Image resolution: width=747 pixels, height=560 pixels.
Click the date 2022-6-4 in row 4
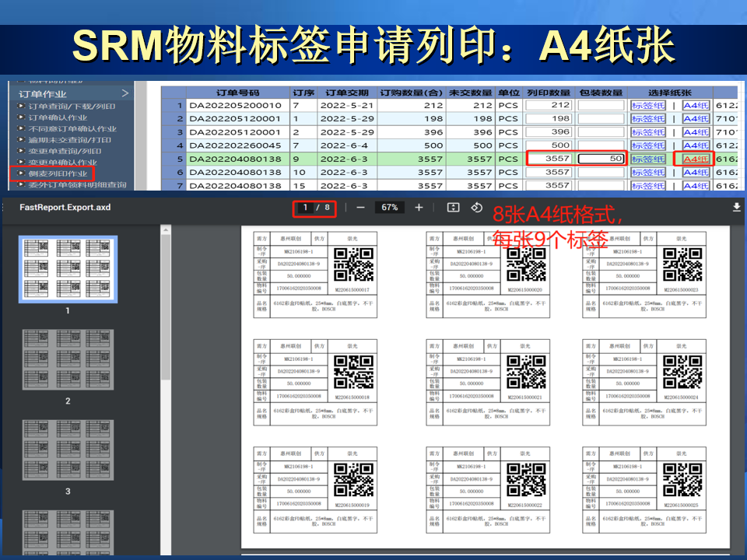(344, 145)
